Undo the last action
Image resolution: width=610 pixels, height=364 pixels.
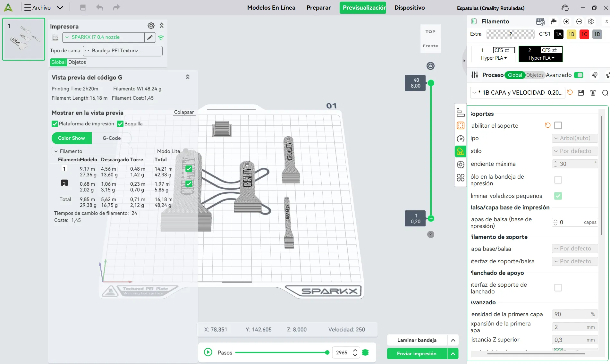[100, 7]
